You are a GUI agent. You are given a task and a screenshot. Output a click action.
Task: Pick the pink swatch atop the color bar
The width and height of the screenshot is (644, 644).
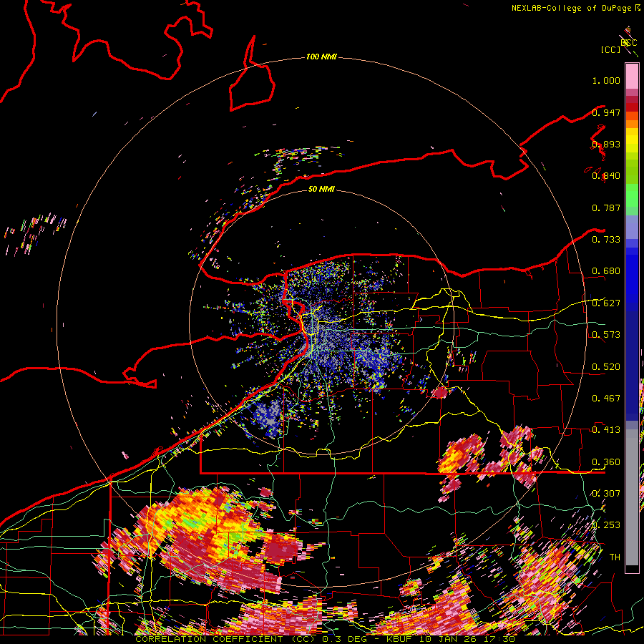(632, 76)
